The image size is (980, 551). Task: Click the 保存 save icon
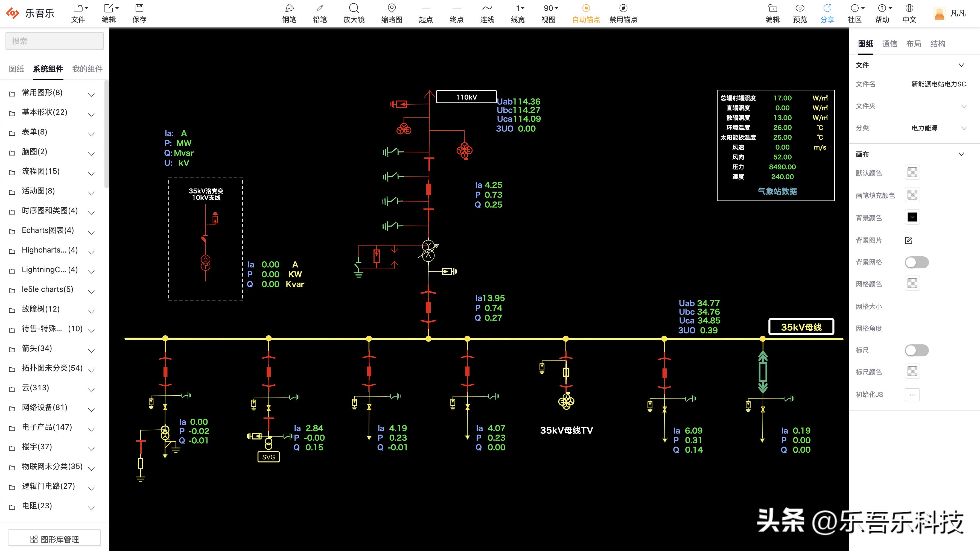click(x=139, y=8)
